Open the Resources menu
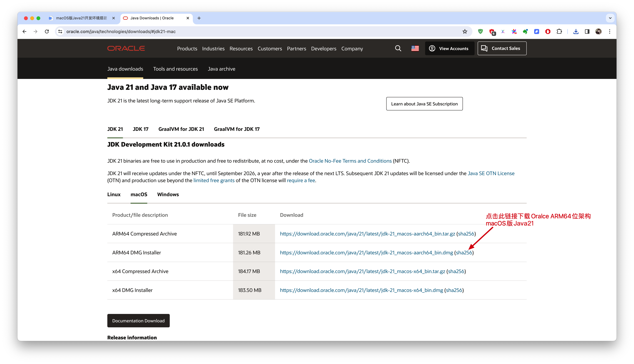Screen dimensions: 634x364 tap(241, 49)
